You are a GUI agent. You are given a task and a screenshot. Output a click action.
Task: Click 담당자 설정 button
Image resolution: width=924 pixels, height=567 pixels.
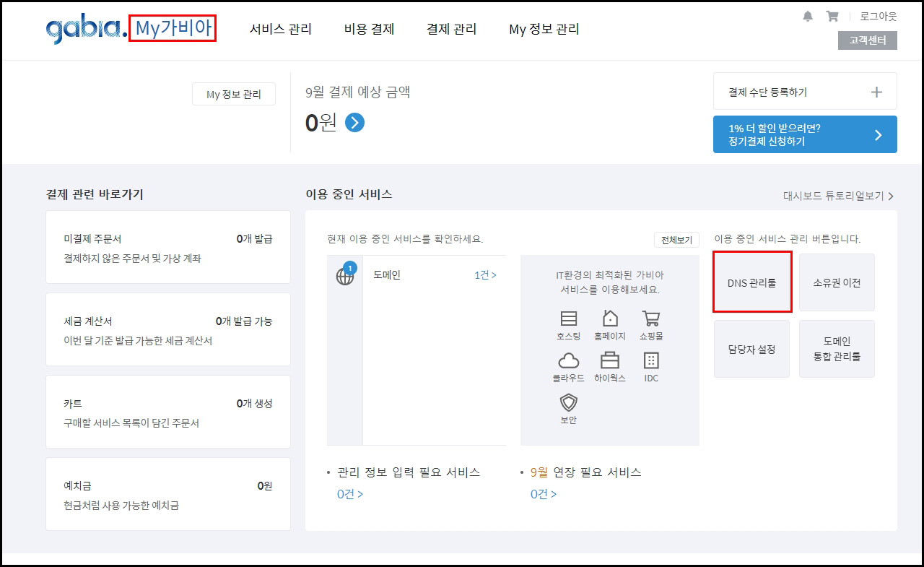click(x=751, y=349)
